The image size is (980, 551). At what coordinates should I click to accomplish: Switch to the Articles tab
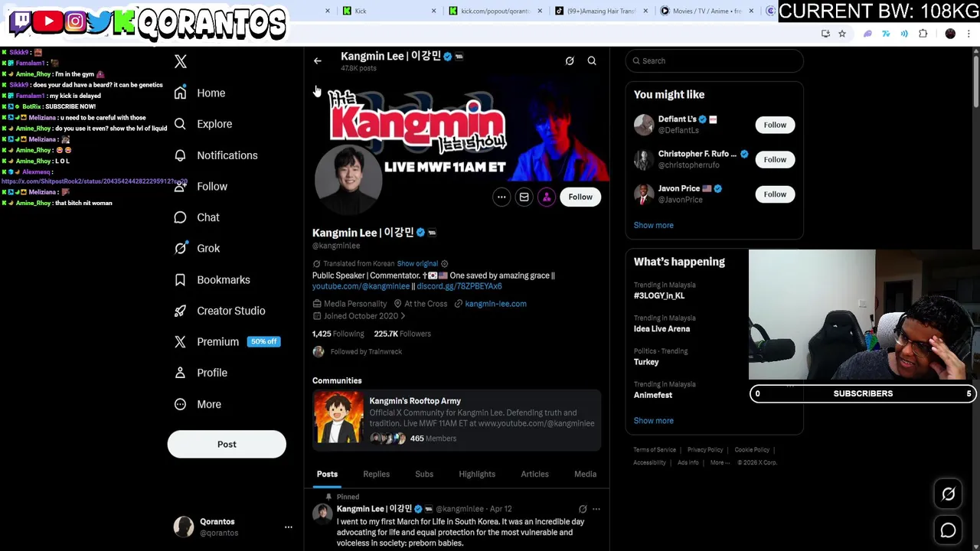[x=534, y=474]
